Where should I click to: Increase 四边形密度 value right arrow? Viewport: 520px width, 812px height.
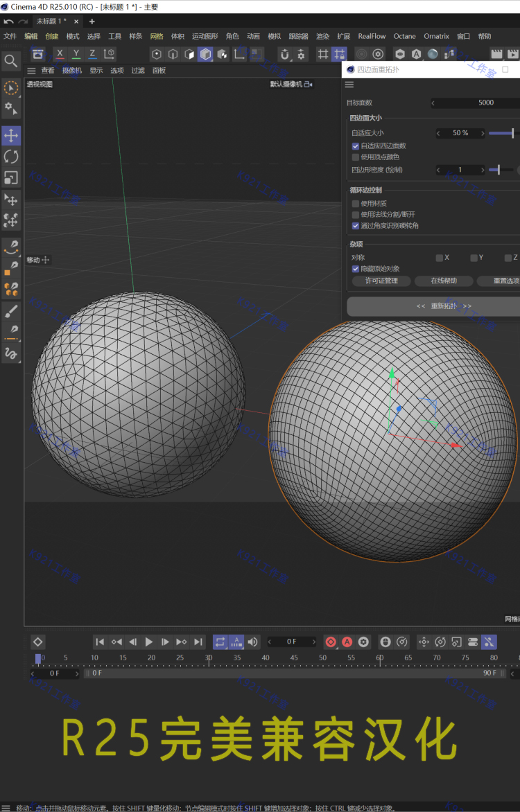tap(482, 170)
